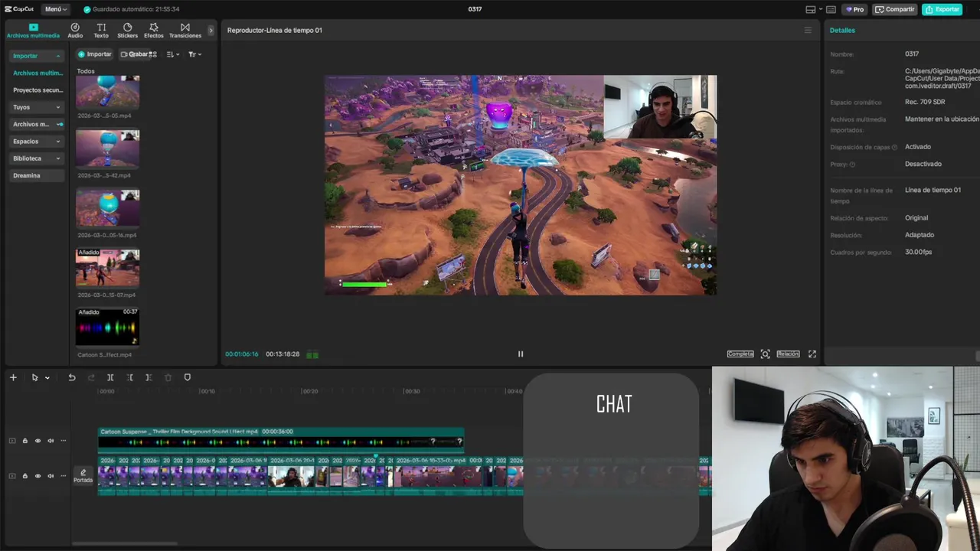Select the 2026-03-0...05-16.mp4 thumbnail
The height and width of the screenshot is (551, 980).
pos(107,209)
